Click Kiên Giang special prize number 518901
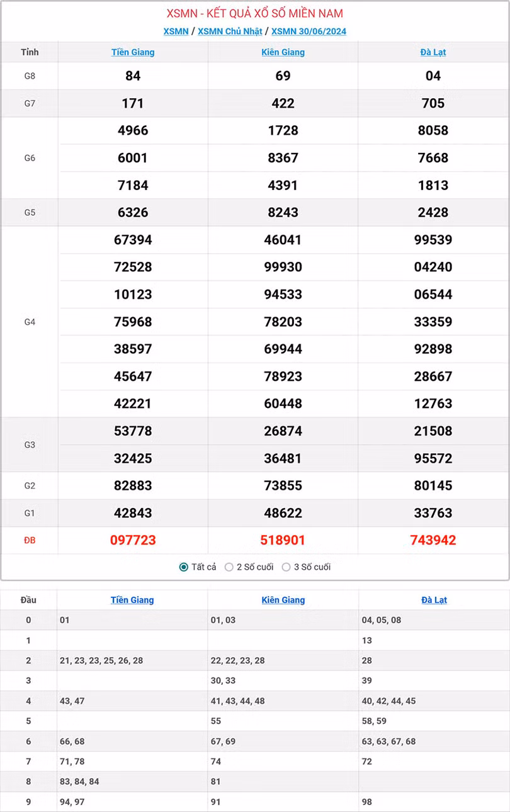 (283, 540)
